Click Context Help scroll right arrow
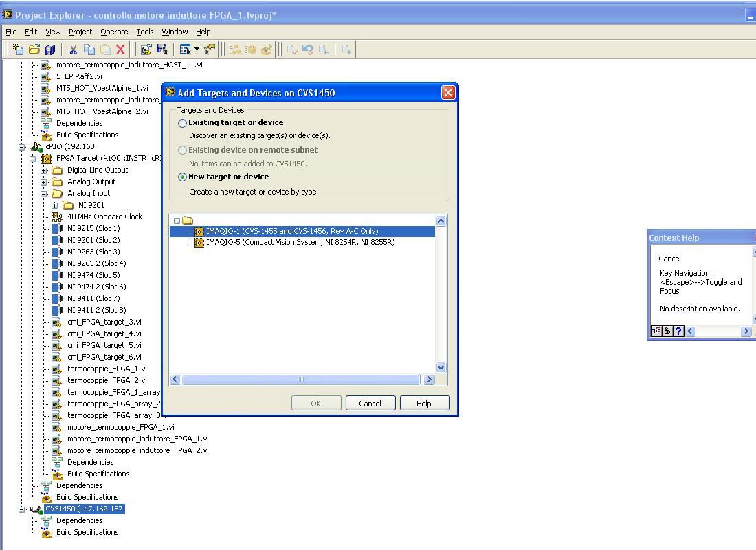The width and height of the screenshot is (756, 550). click(746, 331)
